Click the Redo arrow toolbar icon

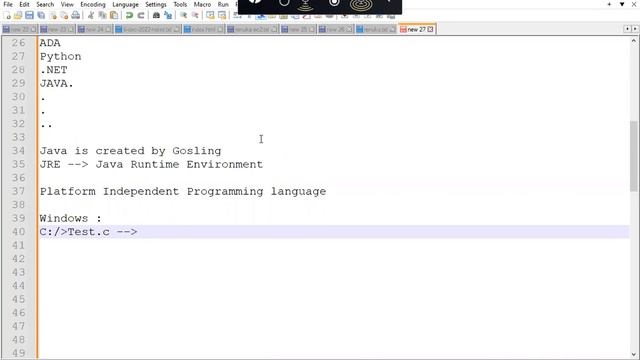tap(141, 16)
